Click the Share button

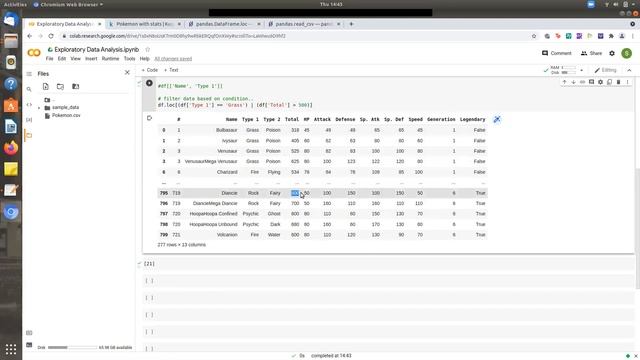[x=591, y=53]
